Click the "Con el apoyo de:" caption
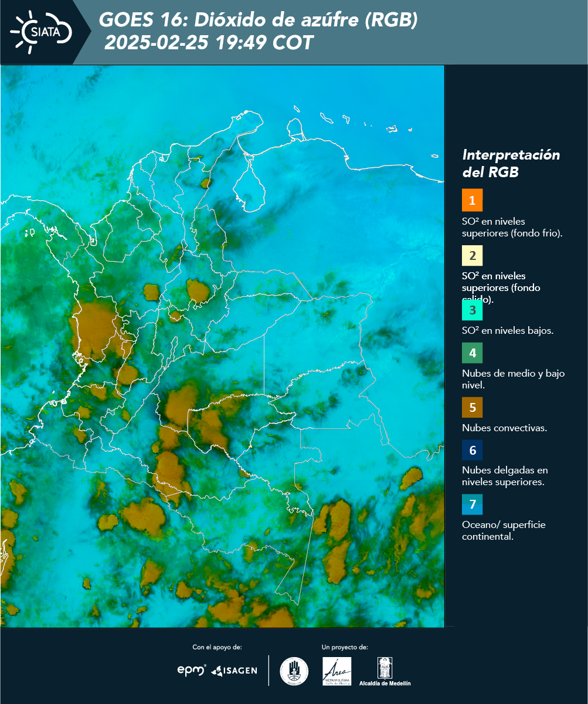 pos(217,647)
